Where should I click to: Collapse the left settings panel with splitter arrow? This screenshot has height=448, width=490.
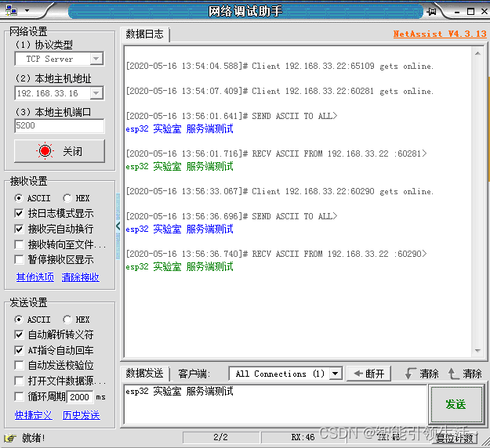[118, 226]
